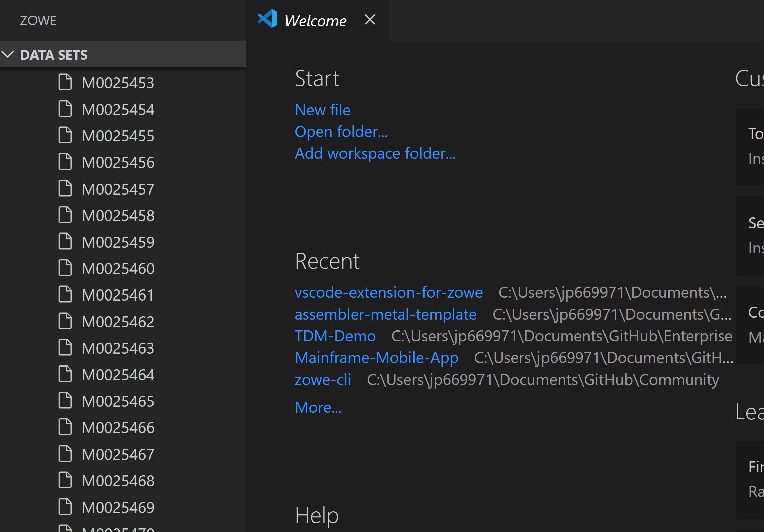Close the Welcome tab
The height and width of the screenshot is (532, 764).
(x=370, y=20)
